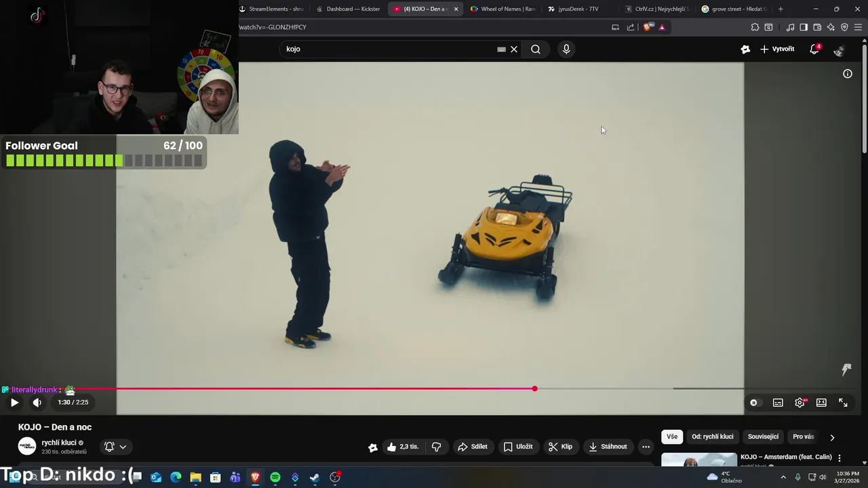Open the Brave VPN shield icon
Screen dimensions: 868x488
(x=844, y=27)
